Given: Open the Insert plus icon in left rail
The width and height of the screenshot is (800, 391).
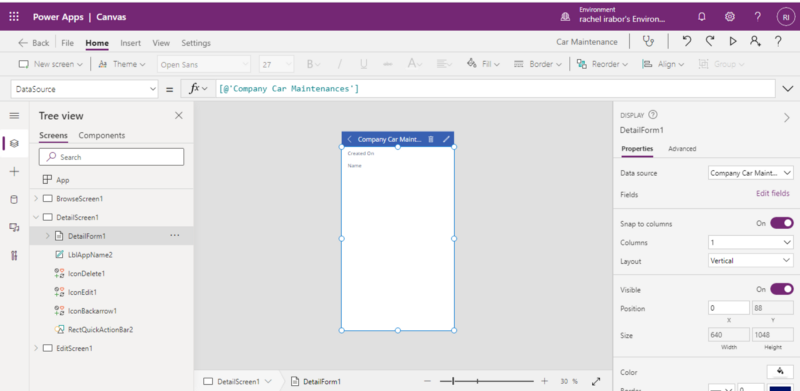Looking at the screenshot, I should tap(14, 172).
